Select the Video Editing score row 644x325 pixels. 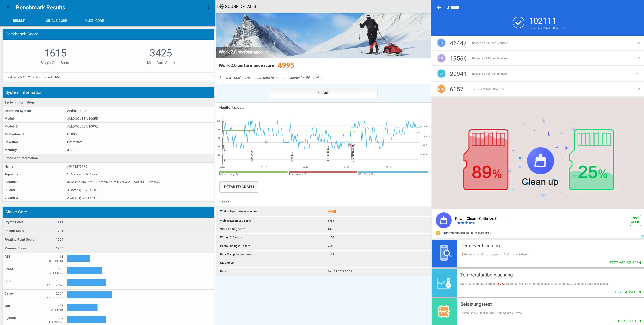323,229
